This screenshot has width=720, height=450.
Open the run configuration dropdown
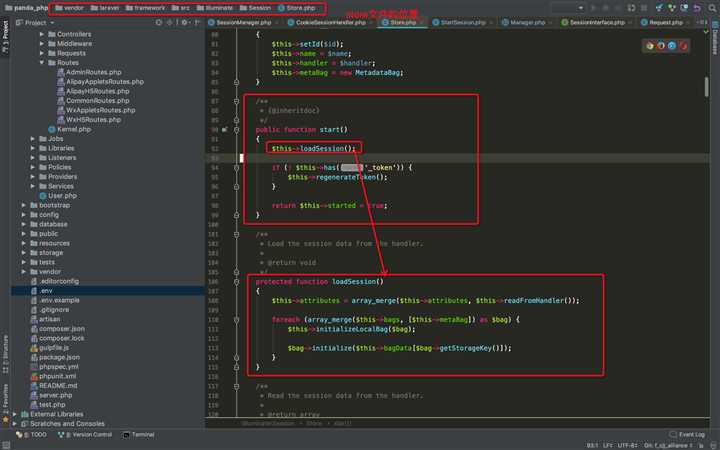tap(568, 8)
